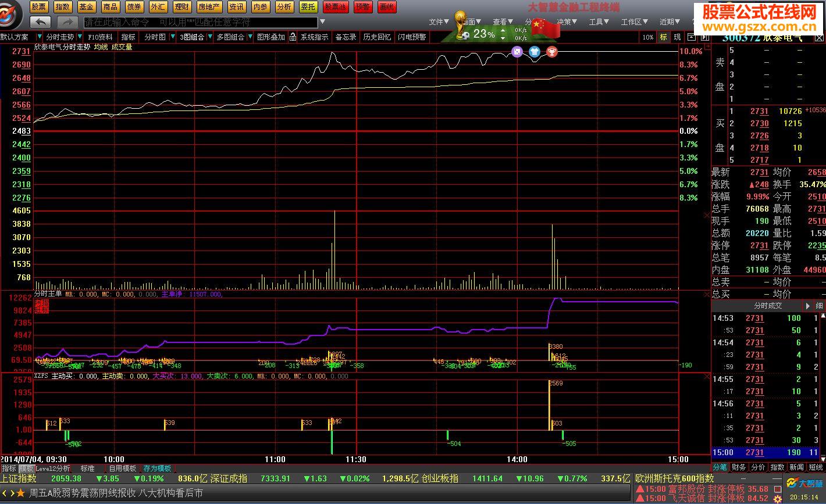Viewport: 826px width, 504px height.
Task: Click the red trophy icon on chart
Action: click(552, 52)
